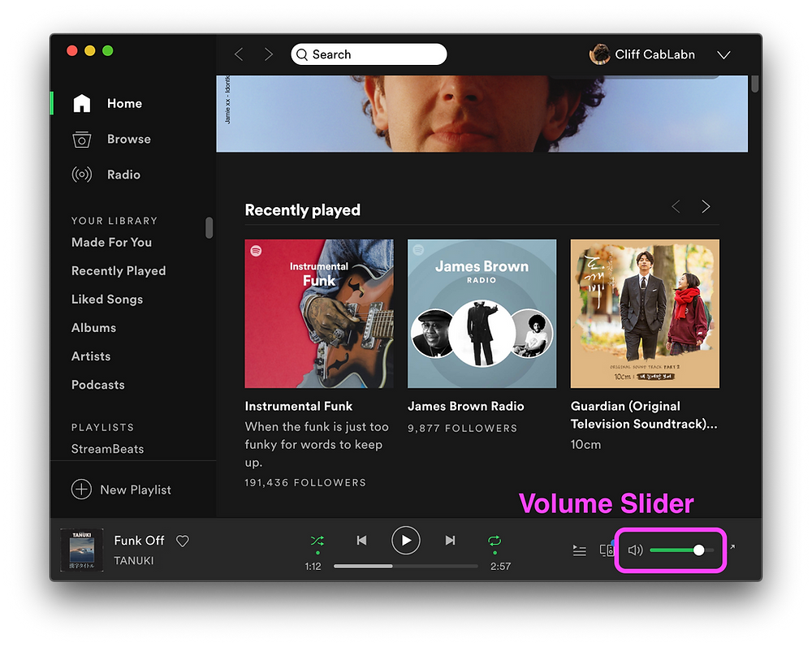
Task: Click the Browse box icon
Action: point(82,140)
